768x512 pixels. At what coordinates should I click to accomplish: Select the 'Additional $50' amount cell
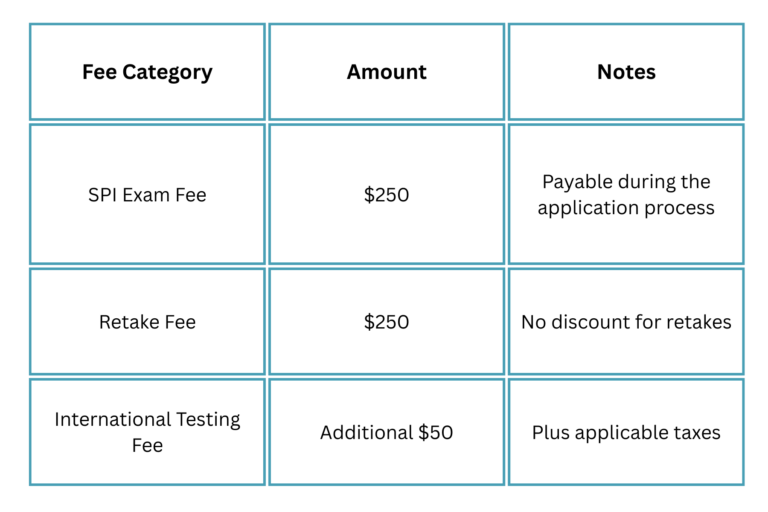point(386,433)
